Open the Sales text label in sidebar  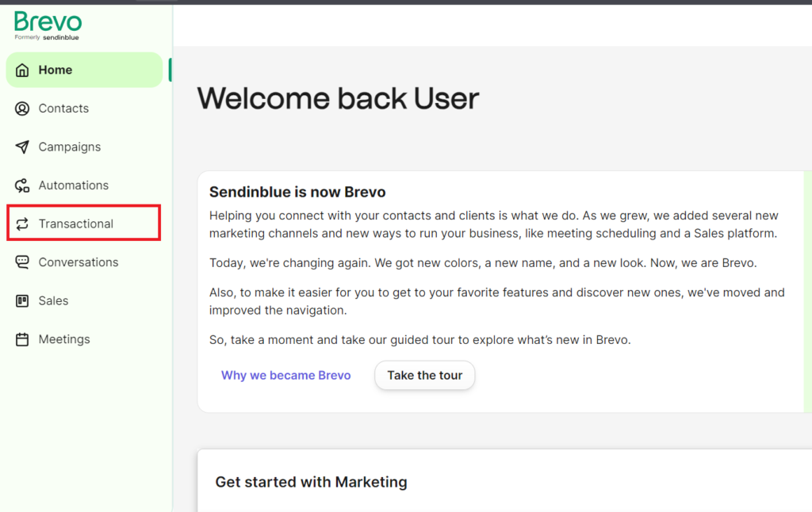click(53, 300)
